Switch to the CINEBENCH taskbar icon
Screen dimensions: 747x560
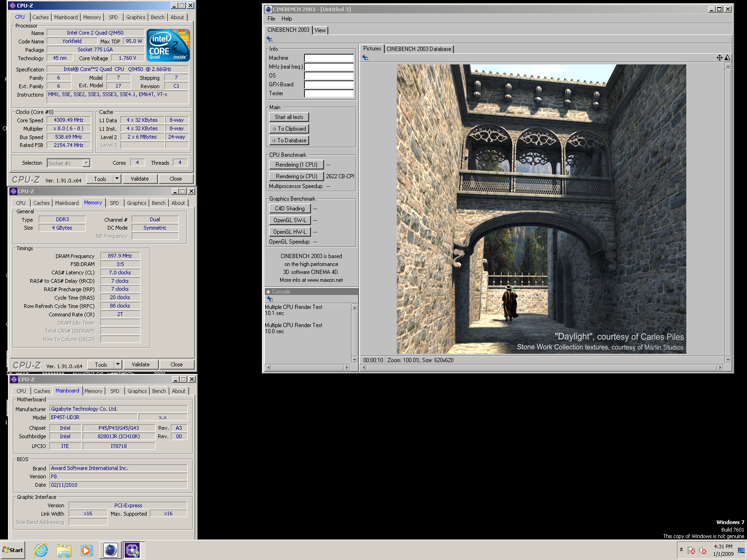point(110,550)
